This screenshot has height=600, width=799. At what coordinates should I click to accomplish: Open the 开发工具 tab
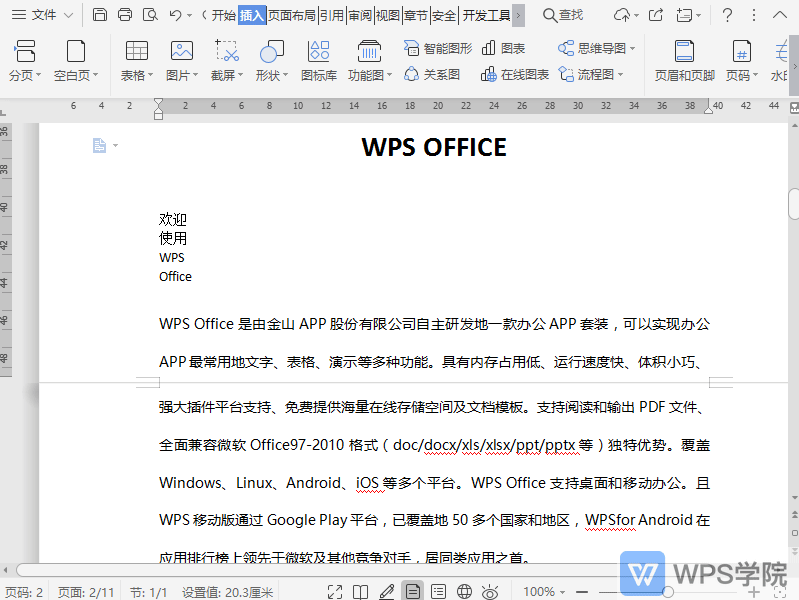[486, 15]
